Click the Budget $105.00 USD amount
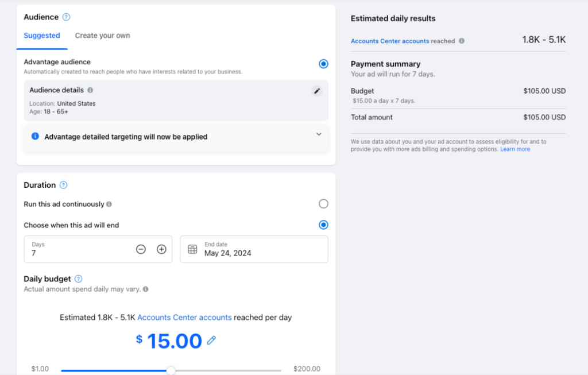The width and height of the screenshot is (588, 375). pyautogui.click(x=544, y=91)
